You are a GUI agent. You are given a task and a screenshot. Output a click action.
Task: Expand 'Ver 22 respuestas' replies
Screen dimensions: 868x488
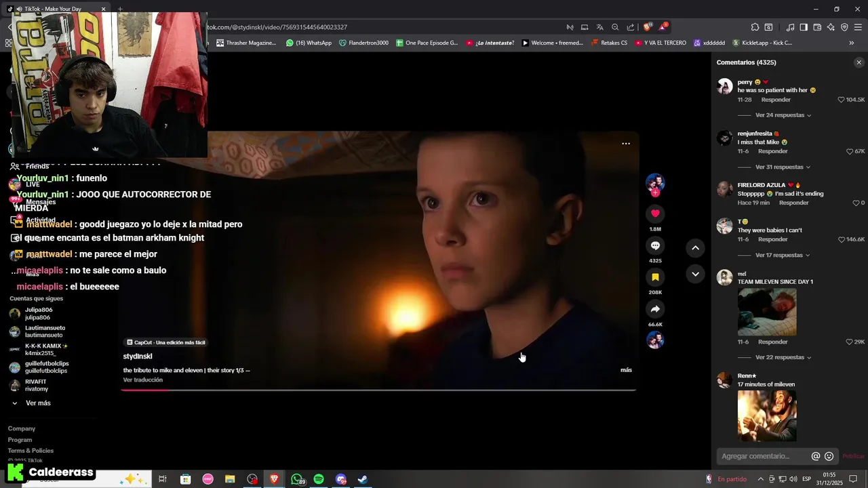coord(783,357)
